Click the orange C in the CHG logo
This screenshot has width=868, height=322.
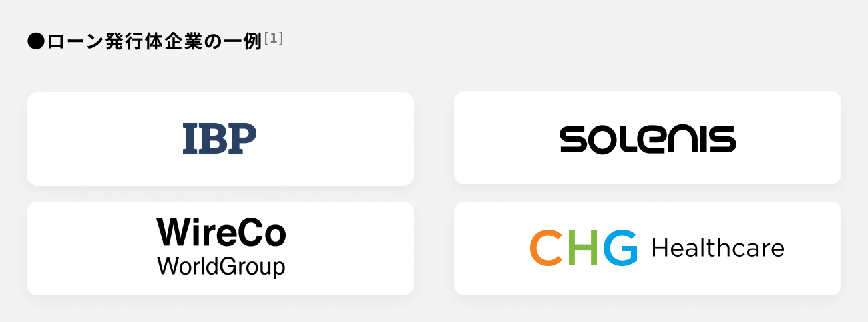coord(544,248)
